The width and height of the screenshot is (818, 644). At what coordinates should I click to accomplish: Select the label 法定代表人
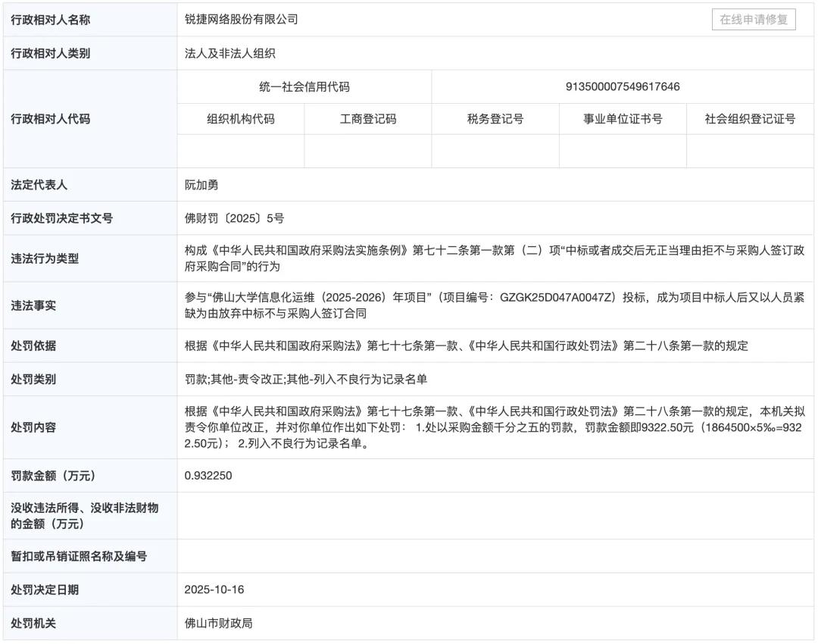[x=39, y=185]
